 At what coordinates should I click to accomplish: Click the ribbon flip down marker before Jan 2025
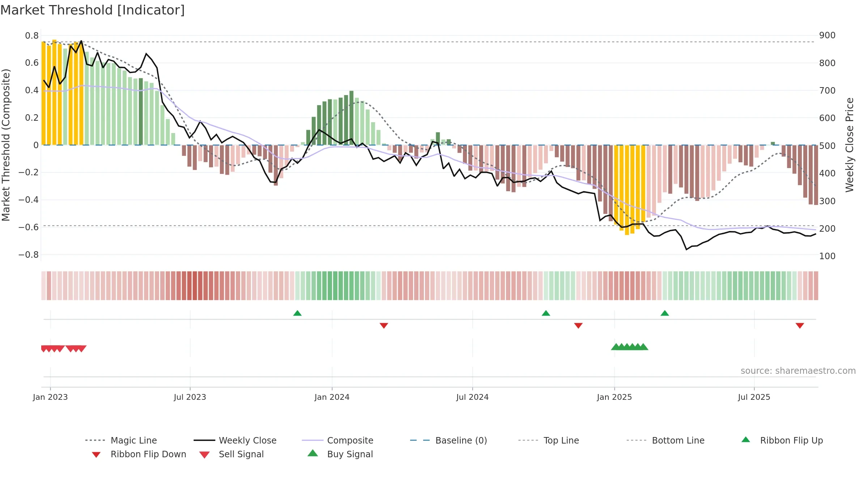point(578,326)
